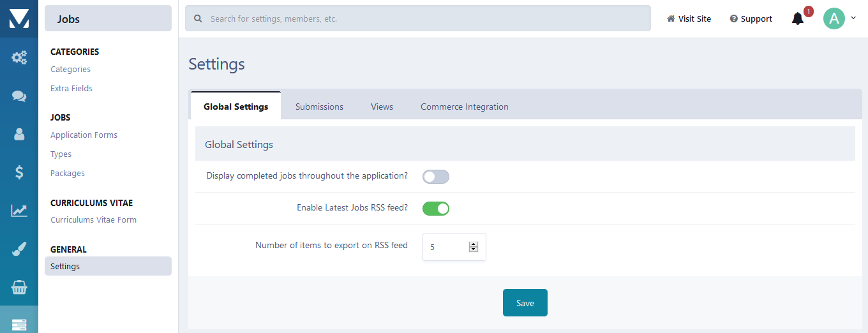The height and width of the screenshot is (333, 868).
Task: Enable display completed jobs toggle
Action: [436, 177]
